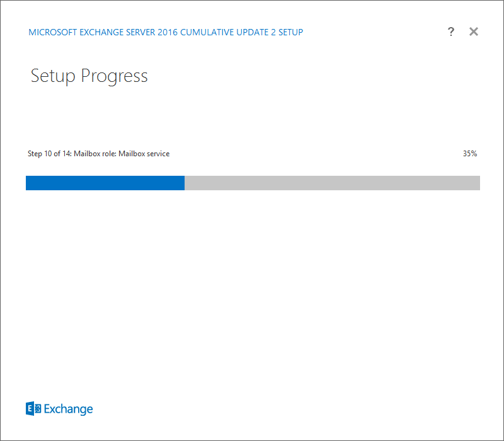Select the "Step 10 of 14" text
The image size is (504, 441).
[x=49, y=154]
